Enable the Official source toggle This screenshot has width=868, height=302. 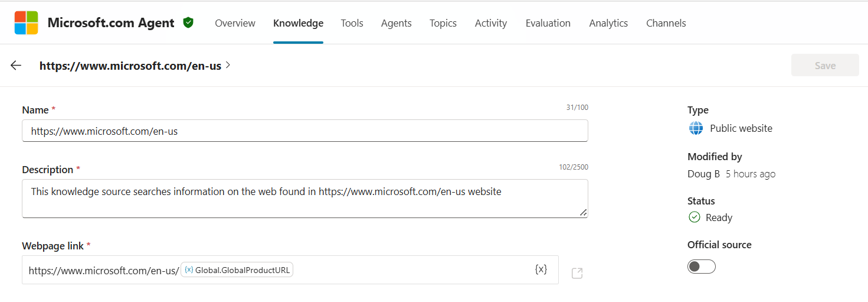pos(701,267)
